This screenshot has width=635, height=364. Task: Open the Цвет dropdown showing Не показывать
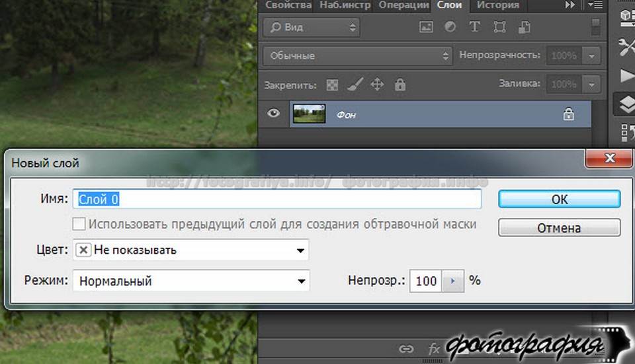click(x=190, y=250)
